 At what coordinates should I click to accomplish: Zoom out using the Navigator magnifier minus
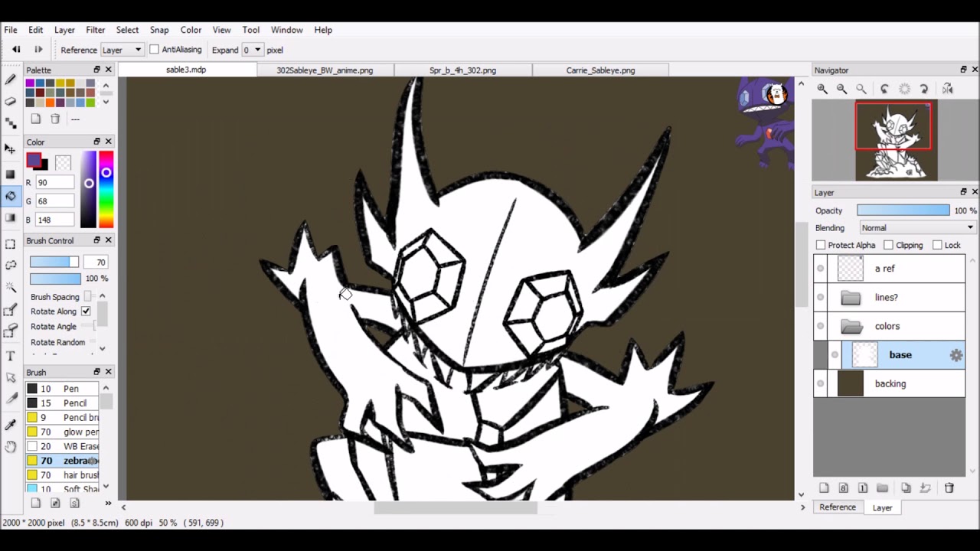[841, 89]
